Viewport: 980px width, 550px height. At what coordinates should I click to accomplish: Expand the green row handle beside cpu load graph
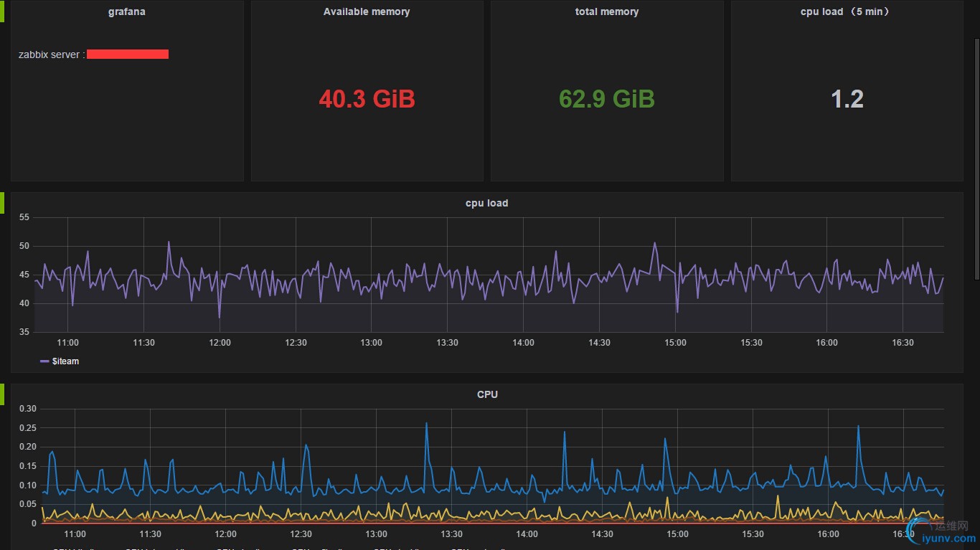pyautogui.click(x=2, y=202)
